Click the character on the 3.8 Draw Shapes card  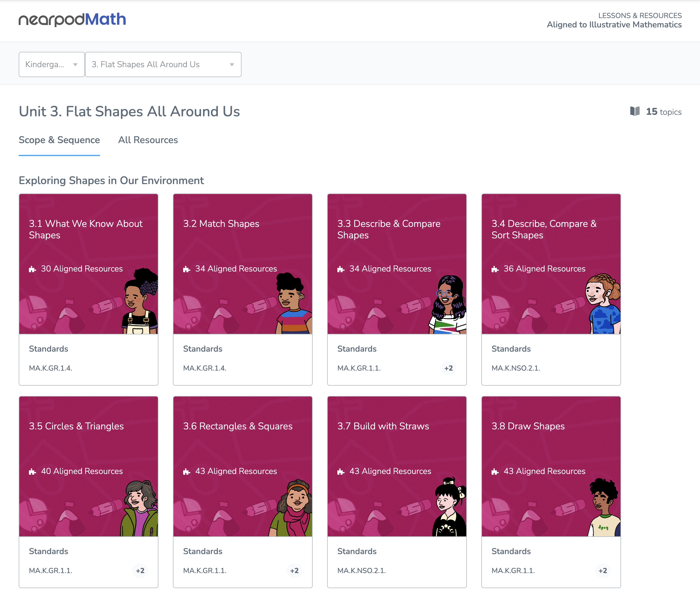(x=605, y=507)
